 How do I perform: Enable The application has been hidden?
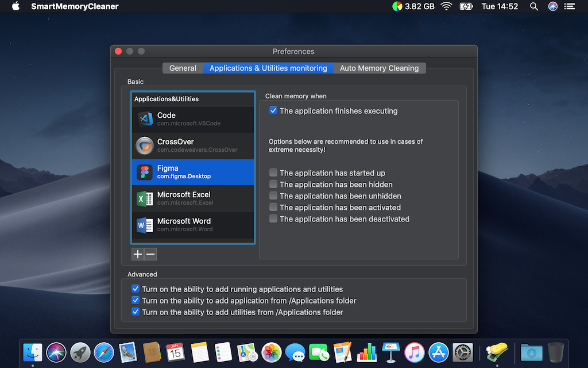coord(273,185)
